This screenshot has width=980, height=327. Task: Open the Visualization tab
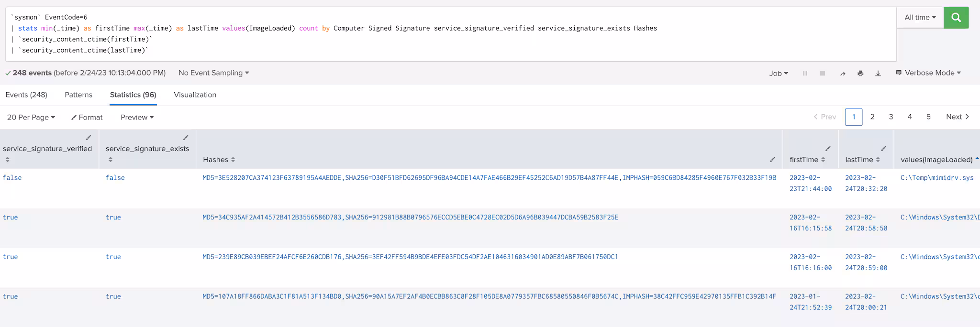(195, 95)
